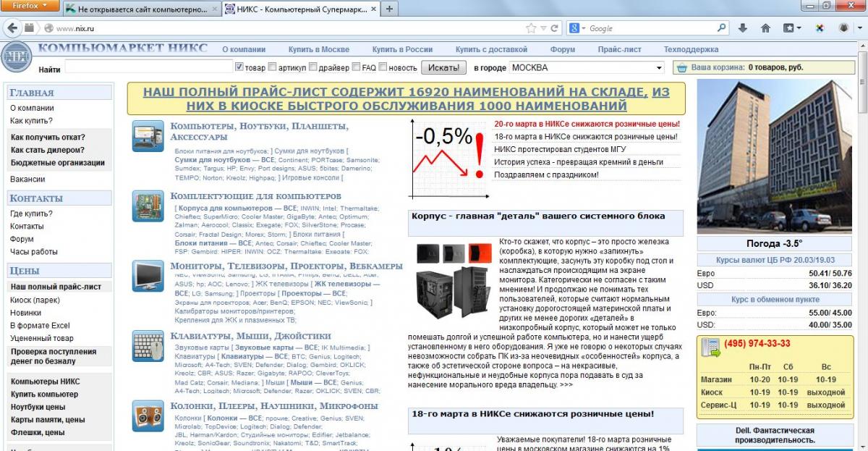Open 'Вакансии' sidebar link
The height and width of the screenshot is (451, 868).
[x=27, y=179]
